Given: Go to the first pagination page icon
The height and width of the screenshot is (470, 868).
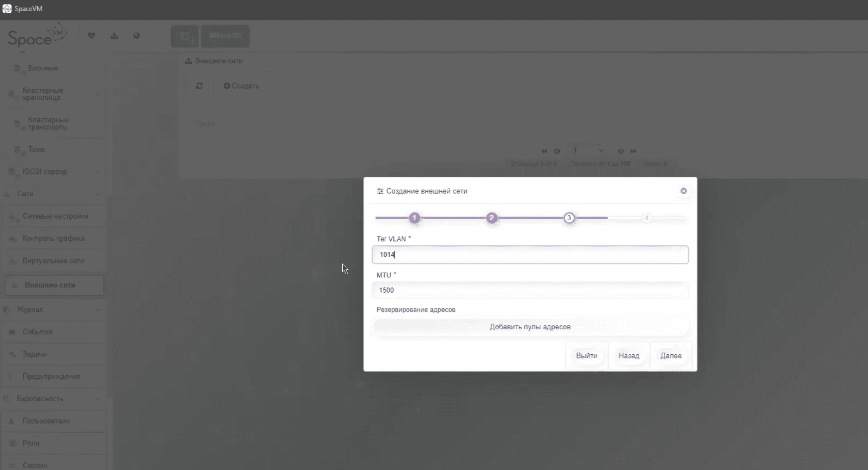Looking at the screenshot, I should [x=544, y=151].
